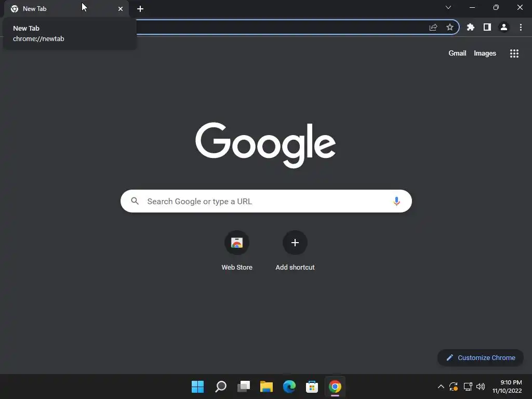Open the Gmail link
Image resolution: width=532 pixels, height=399 pixels.
457,54
